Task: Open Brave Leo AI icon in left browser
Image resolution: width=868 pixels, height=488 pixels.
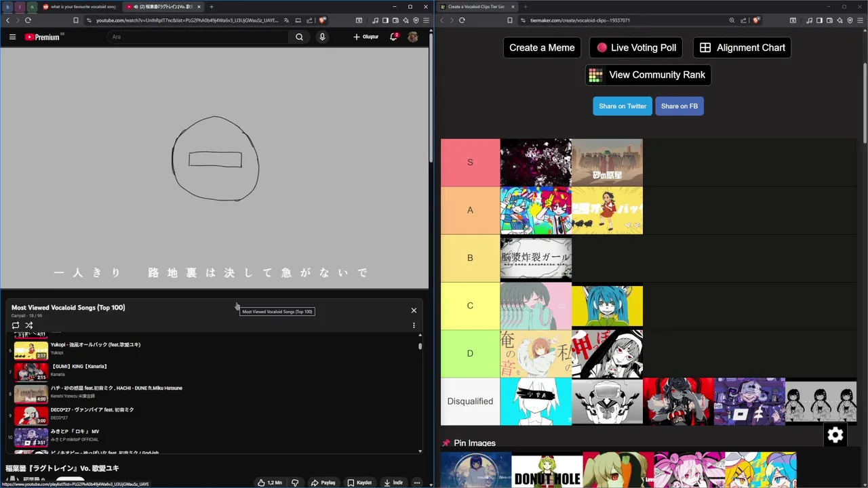Action: pyautogui.click(x=406, y=20)
